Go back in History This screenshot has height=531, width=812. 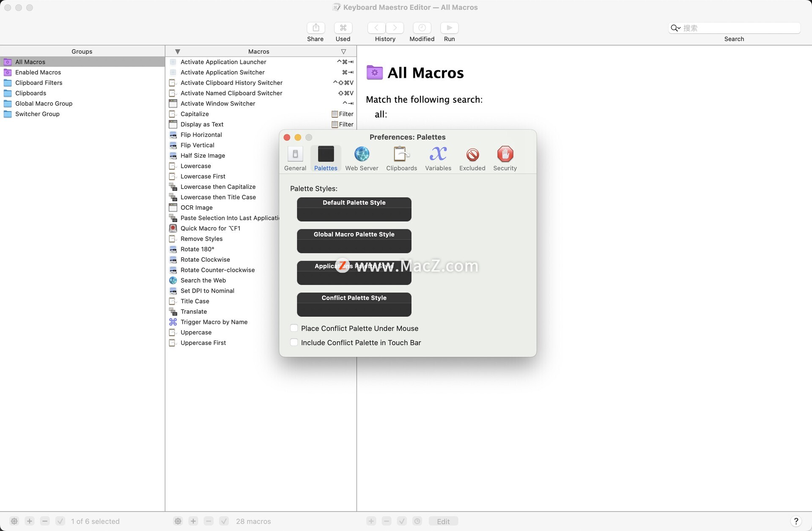pos(376,28)
